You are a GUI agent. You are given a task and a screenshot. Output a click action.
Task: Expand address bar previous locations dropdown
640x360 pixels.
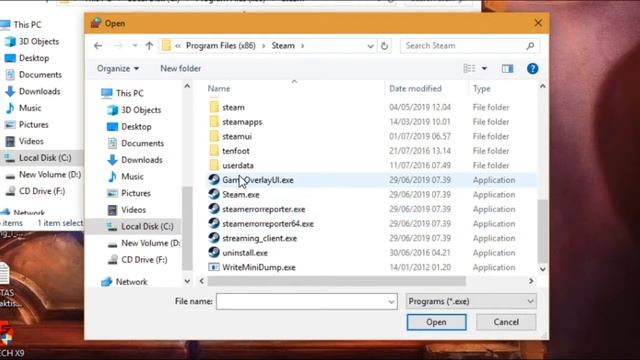coord(370,46)
